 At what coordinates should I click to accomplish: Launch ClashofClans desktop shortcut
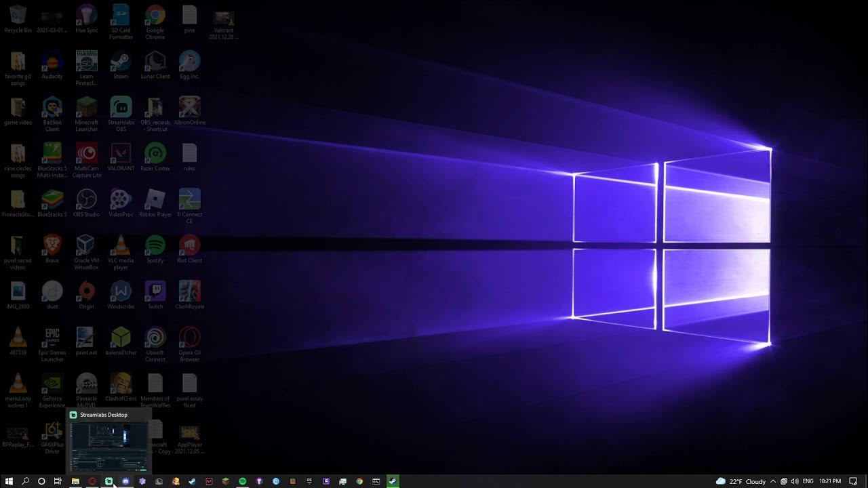pos(121,388)
